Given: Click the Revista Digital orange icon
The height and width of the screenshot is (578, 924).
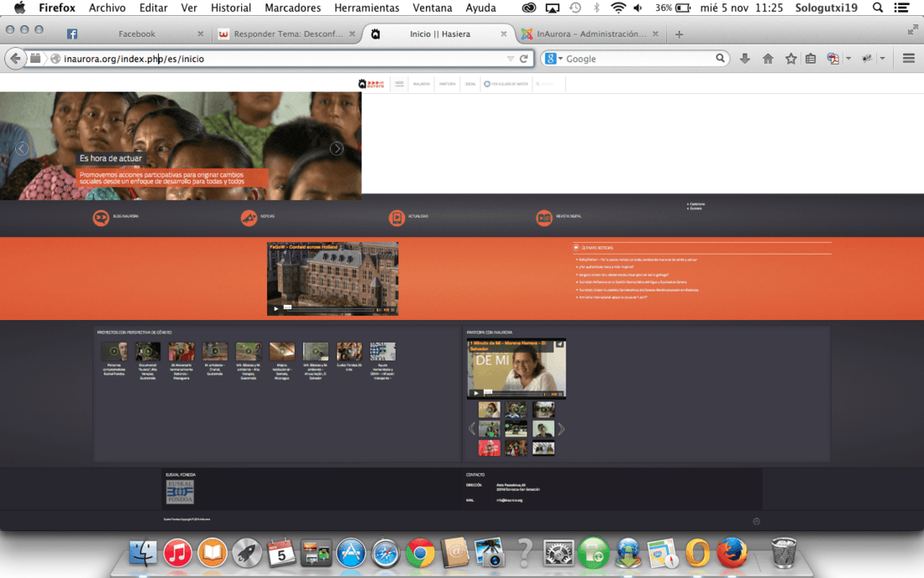Looking at the screenshot, I should [x=544, y=218].
